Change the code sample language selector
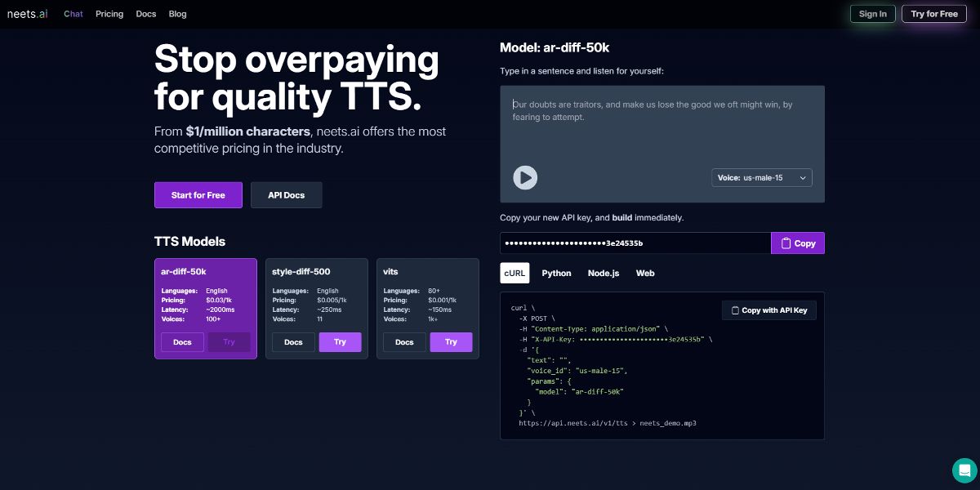The height and width of the screenshot is (490, 980). (x=514, y=273)
